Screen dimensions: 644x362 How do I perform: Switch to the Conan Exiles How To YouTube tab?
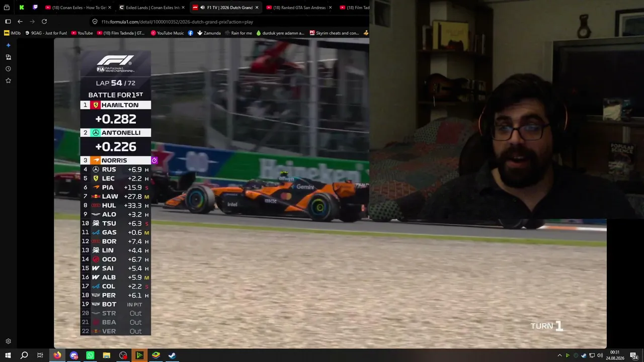(x=78, y=8)
